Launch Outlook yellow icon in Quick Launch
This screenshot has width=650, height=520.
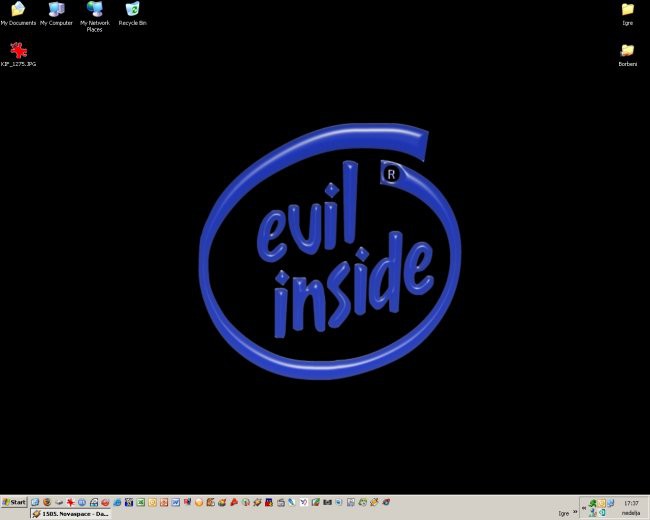point(152,502)
